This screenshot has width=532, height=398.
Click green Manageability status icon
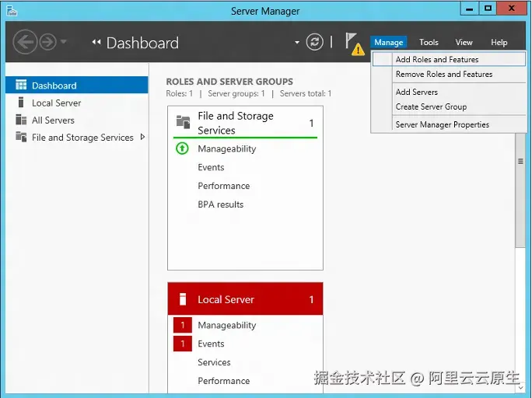(x=182, y=148)
